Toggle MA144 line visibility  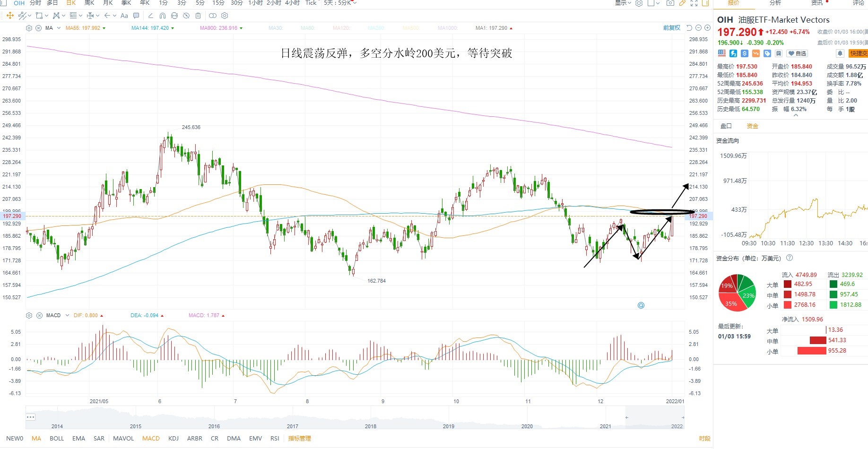pyautogui.click(x=152, y=28)
